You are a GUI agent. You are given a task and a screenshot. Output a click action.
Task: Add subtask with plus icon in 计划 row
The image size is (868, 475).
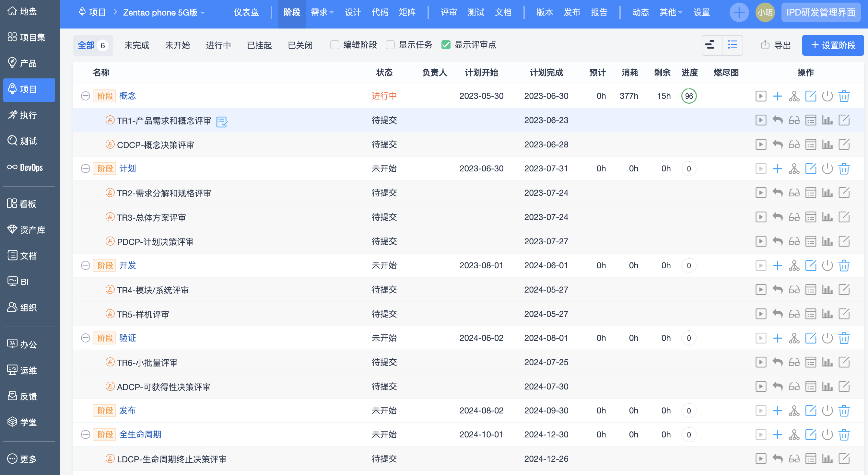tap(777, 168)
